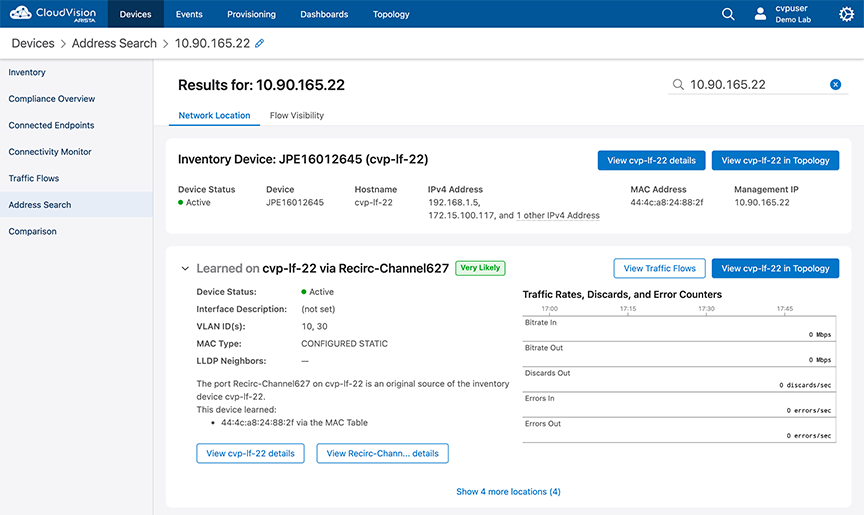Click the Bitrate In chart row

[679, 328]
